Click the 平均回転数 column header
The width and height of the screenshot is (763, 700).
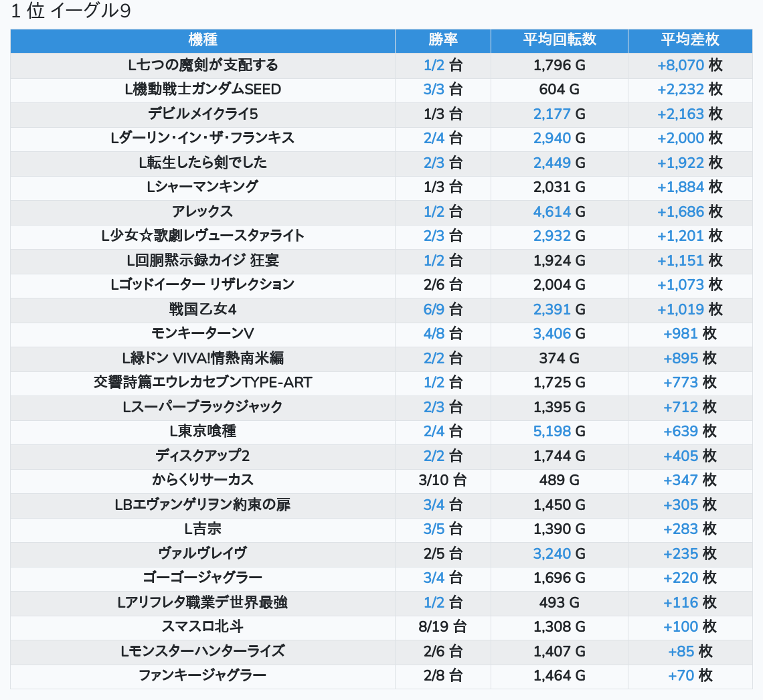559,40
